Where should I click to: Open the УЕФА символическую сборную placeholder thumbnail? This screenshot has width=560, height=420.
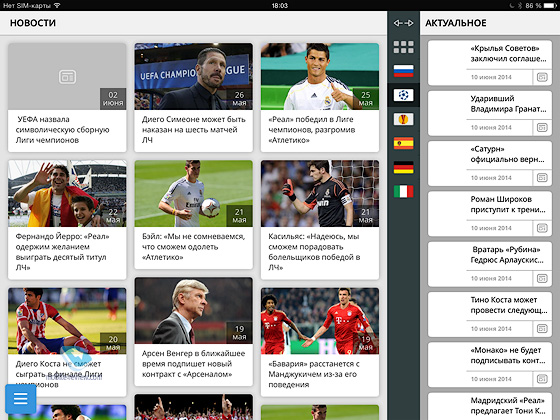coord(67,76)
